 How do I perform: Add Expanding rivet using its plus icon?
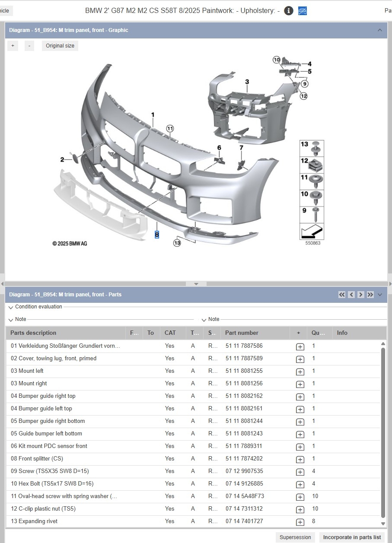click(x=300, y=521)
